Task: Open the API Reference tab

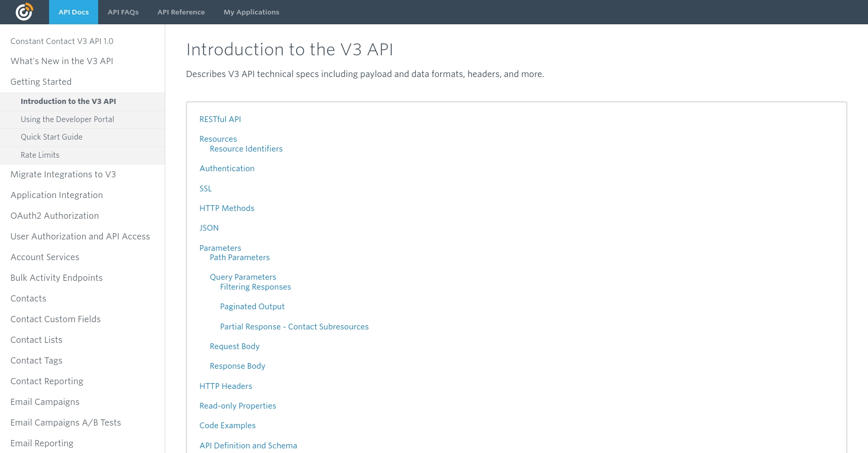Action: click(x=181, y=12)
